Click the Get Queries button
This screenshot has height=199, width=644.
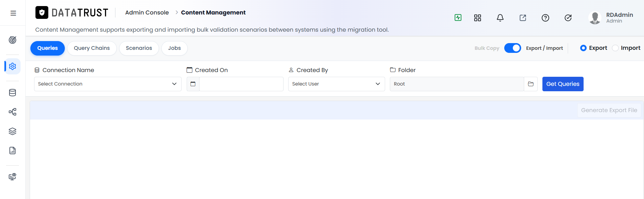coord(563,84)
